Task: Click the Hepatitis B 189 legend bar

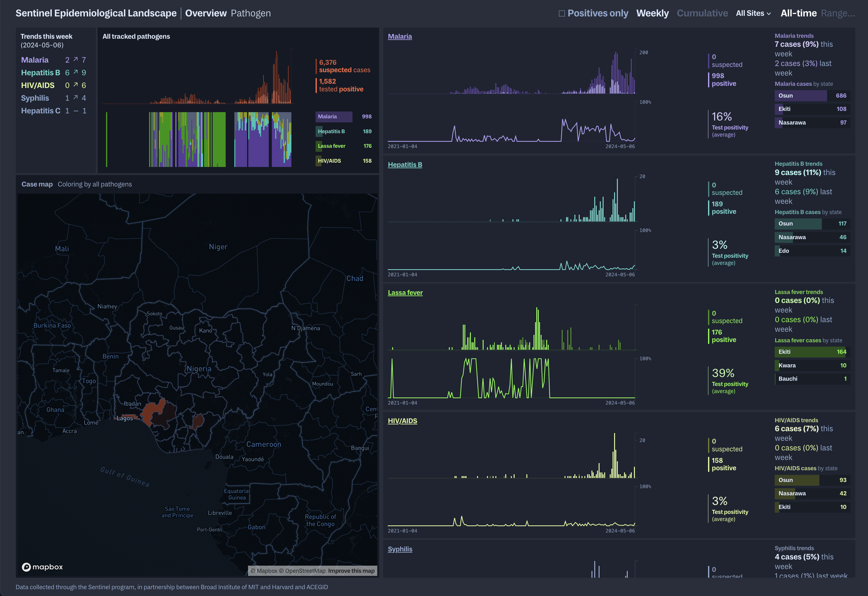Action: click(344, 131)
